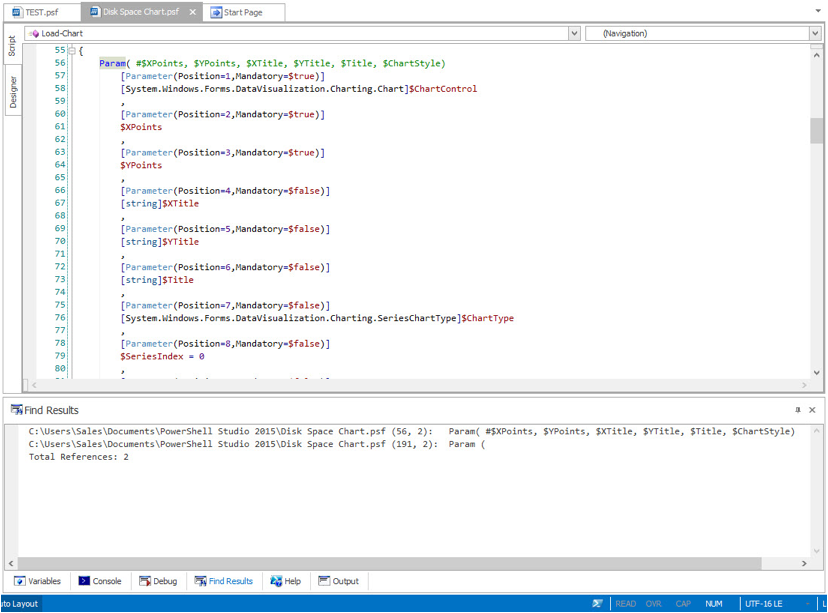The image size is (828, 613).
Task: Click the Auto Layout status bar item
Action: 19,603
